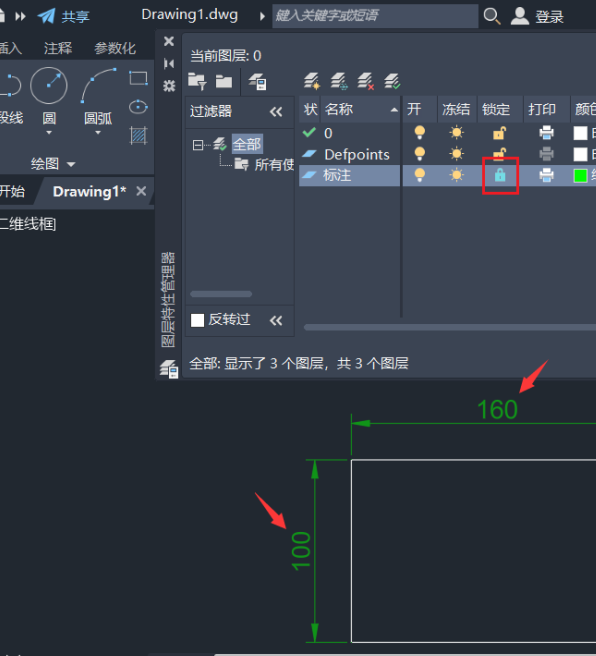Select the Rectangle tool icon

[x=138, y=78]
